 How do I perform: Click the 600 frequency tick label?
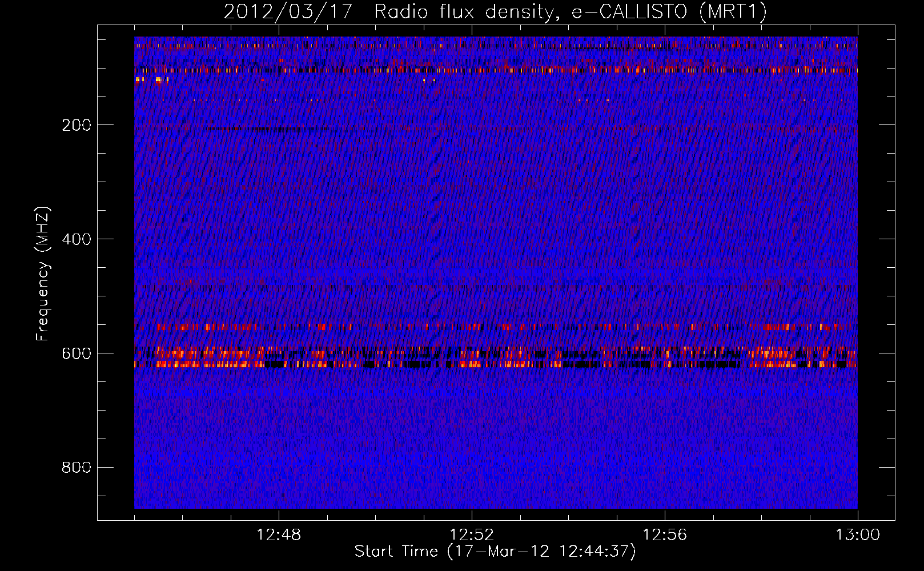tap(77, 353)
